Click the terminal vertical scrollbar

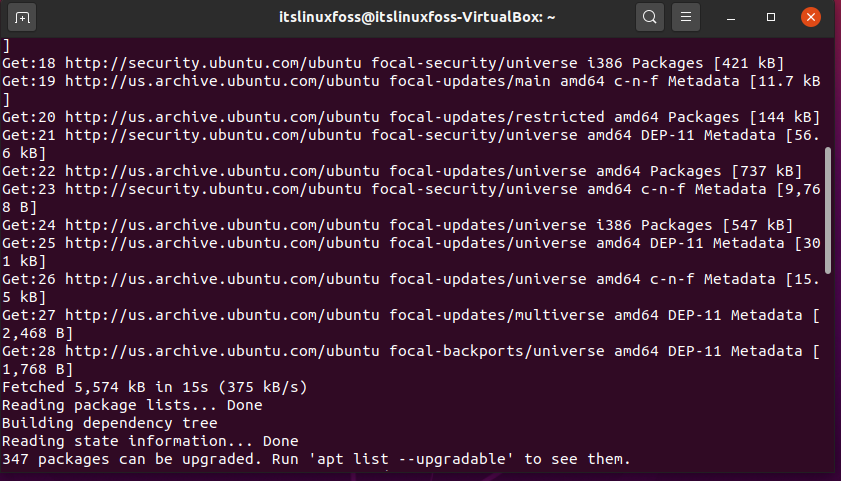(828, 210)
